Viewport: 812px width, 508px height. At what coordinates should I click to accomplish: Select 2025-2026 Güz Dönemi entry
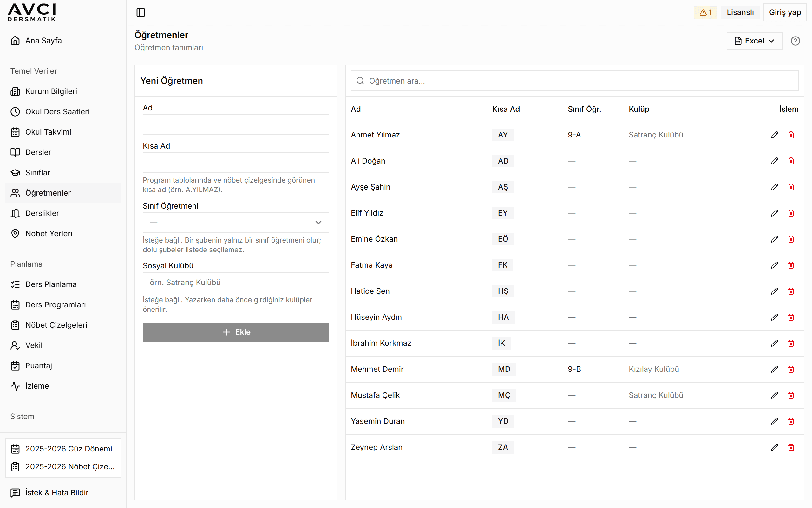coord(63,449)
